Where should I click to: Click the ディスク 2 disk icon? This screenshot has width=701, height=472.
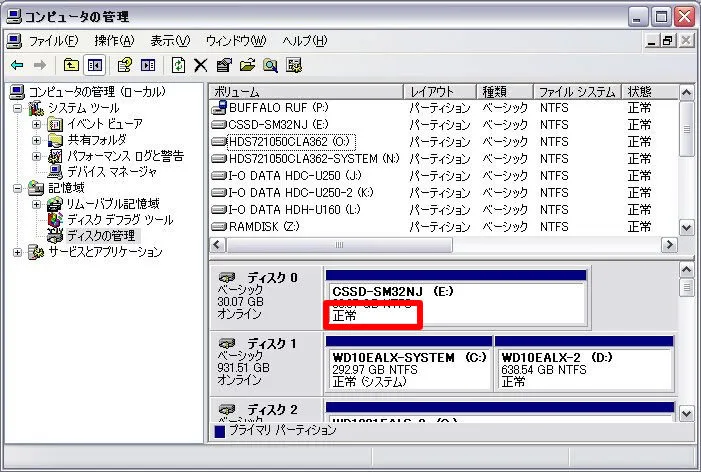pos(227,409)
